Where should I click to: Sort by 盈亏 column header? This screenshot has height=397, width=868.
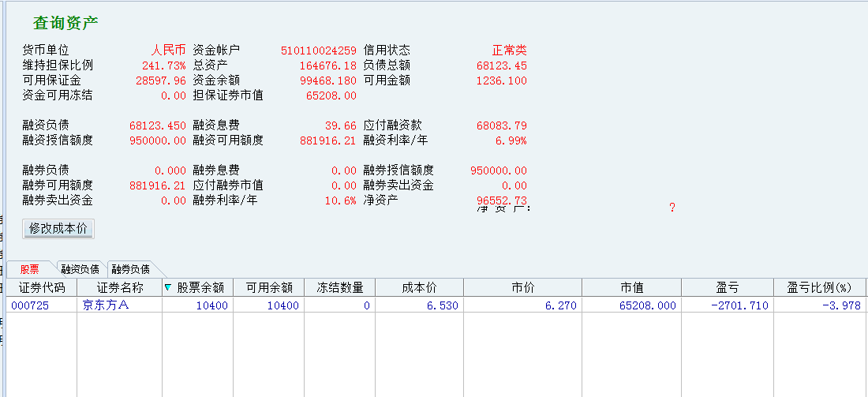click(728, 287)
